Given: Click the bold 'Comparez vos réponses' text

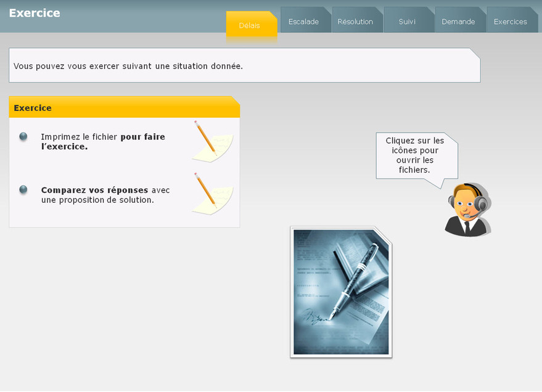Looking at the screenshot, I should coord(94,190).
